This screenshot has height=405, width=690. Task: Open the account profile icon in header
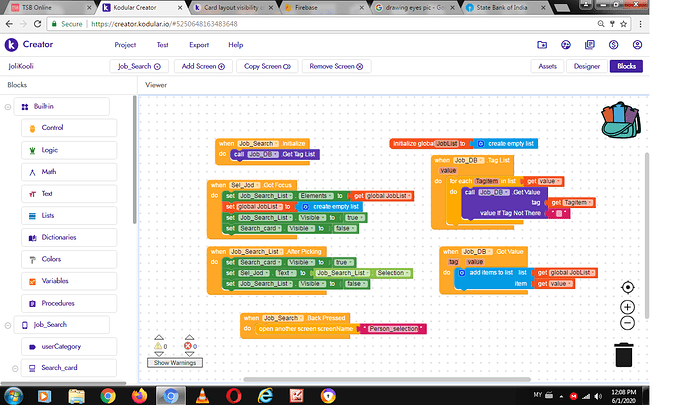click(x=646, y=45)
